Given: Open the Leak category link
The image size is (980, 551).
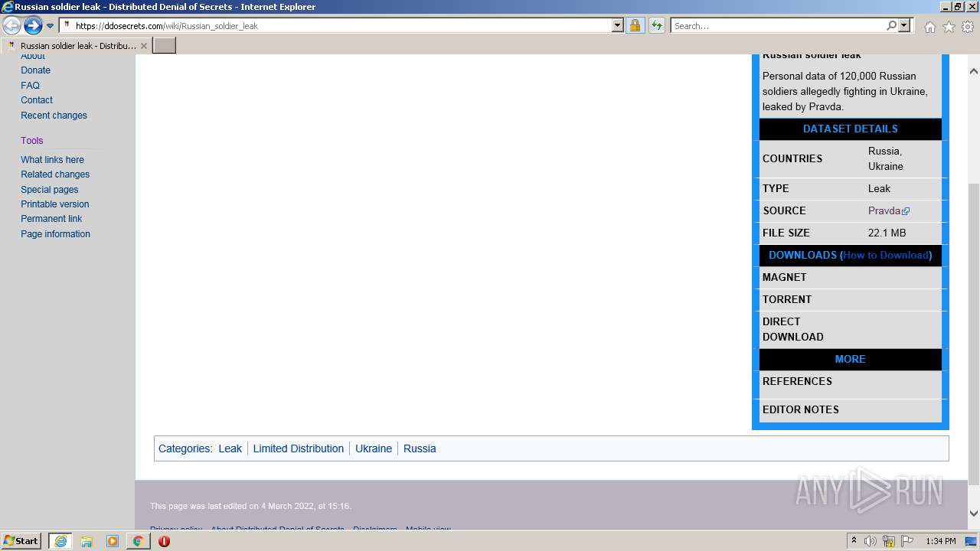Looking at the screenshot, I should click(230, 448).
